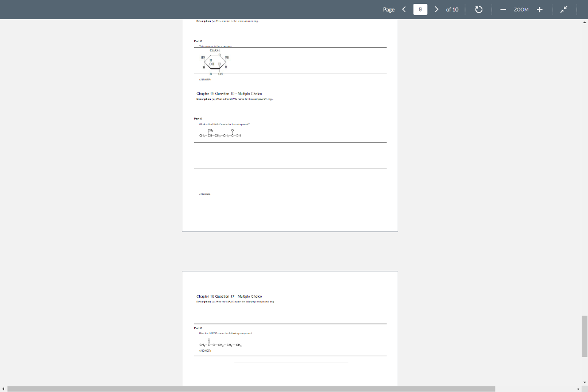Click the heading 'Chapter 16 Question 47 - Multiple Choice'
This screenshot has width=588, height=392.
(229, 296)
